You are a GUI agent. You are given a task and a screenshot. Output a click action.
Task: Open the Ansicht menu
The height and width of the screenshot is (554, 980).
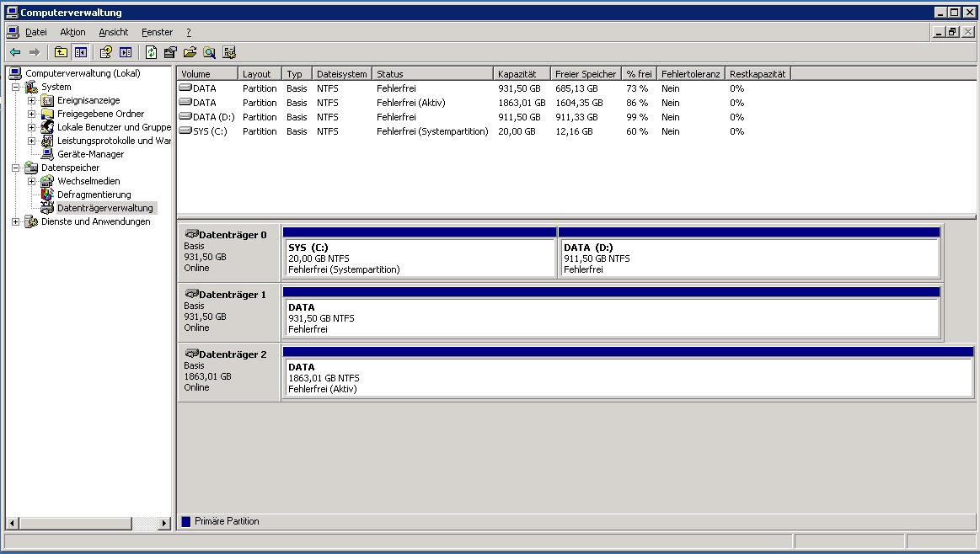[x=113, y=32]
